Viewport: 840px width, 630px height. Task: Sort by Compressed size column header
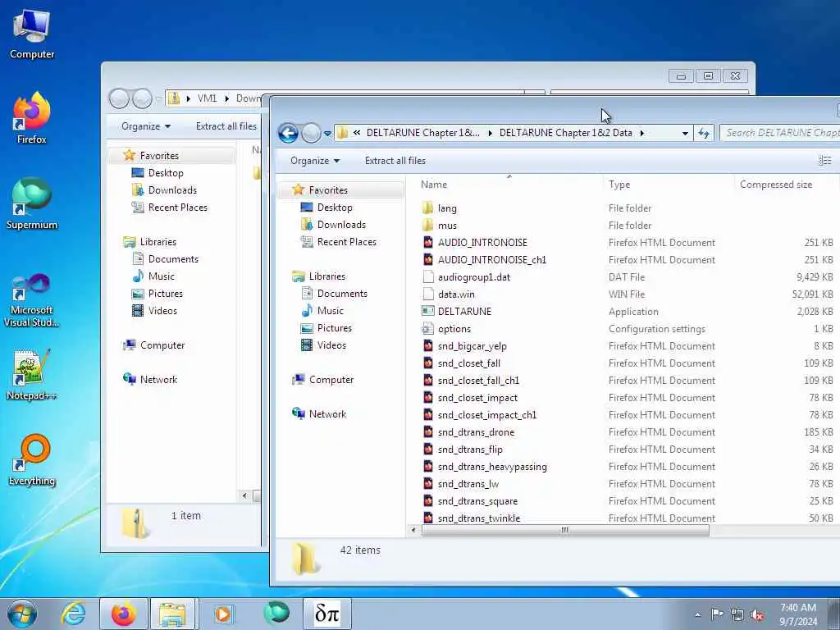[x=776, y=185]
